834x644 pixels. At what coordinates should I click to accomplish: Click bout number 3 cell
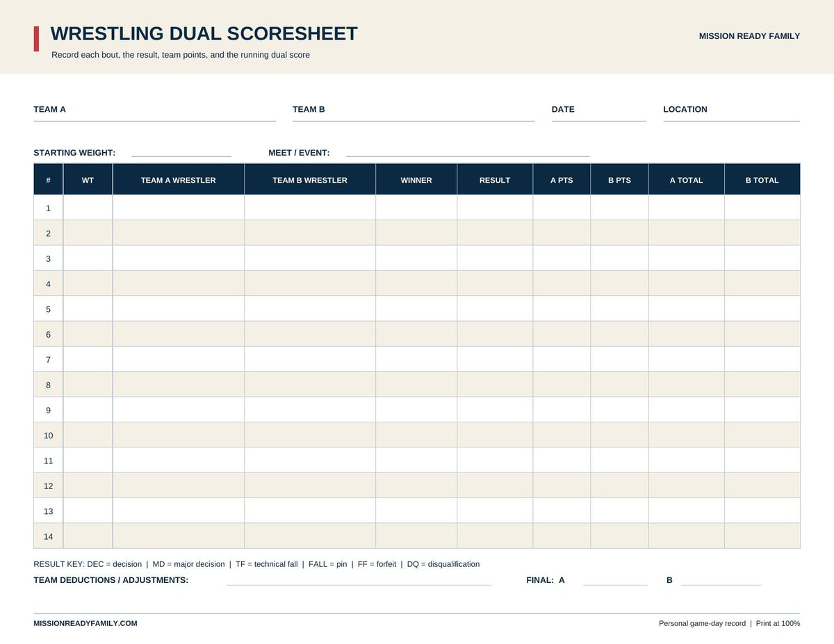48,258
